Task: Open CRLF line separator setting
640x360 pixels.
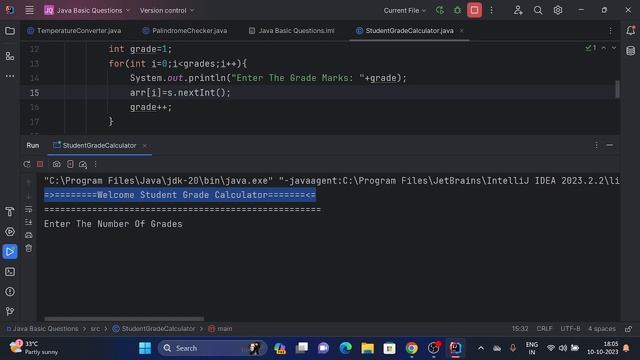Action: 544,329
